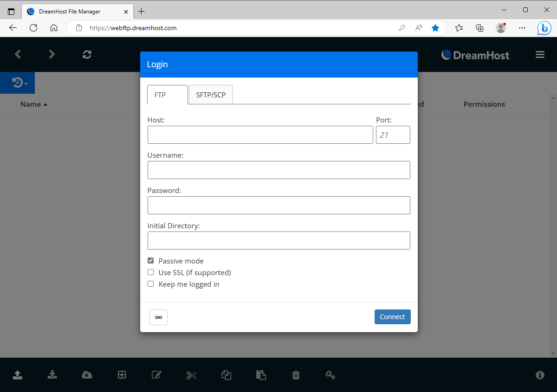Switch to the SFTP/SCP tab
The height and width of the screenshot is (392, 557).
coord(211,95)
